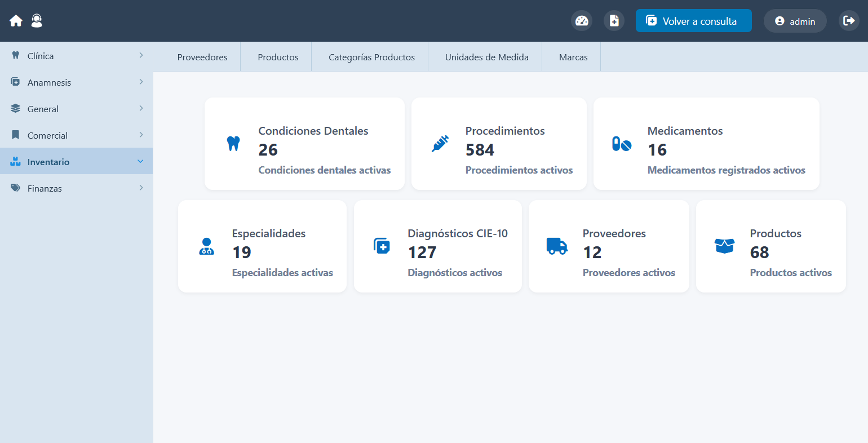The image size is (868, 443).
Task: Click the logout icon at top right
Action: click(x=849, y=21)
